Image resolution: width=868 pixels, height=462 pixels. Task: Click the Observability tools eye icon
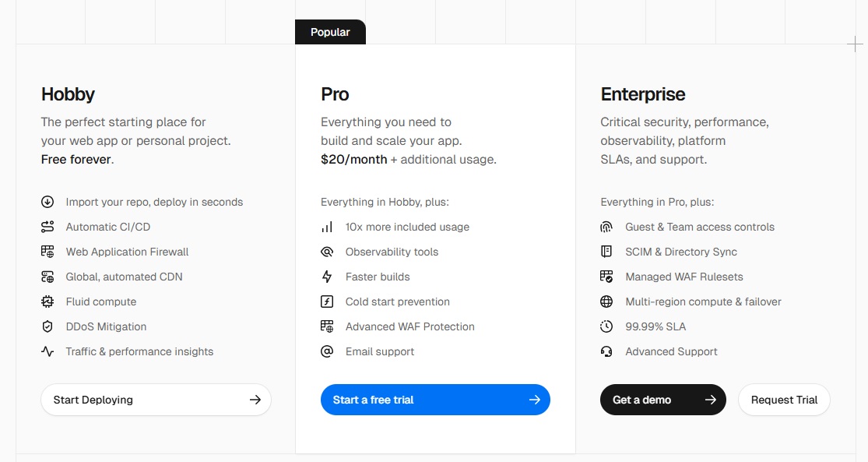click(x=327, y=252)
